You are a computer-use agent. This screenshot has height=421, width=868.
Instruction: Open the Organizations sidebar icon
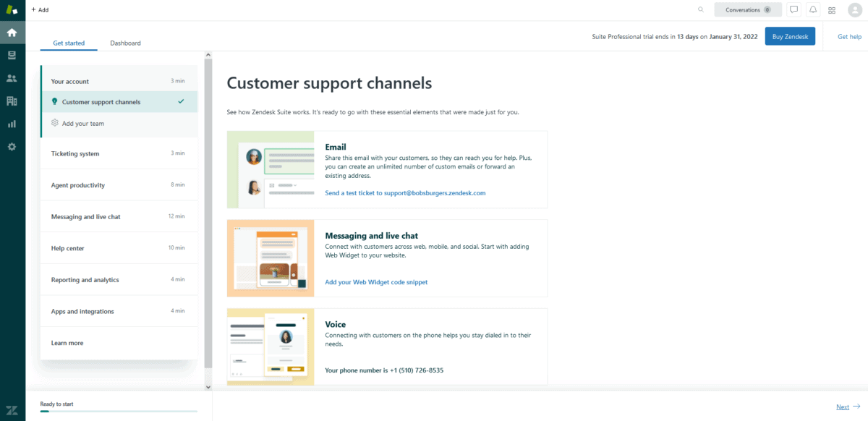coord(12,101)
